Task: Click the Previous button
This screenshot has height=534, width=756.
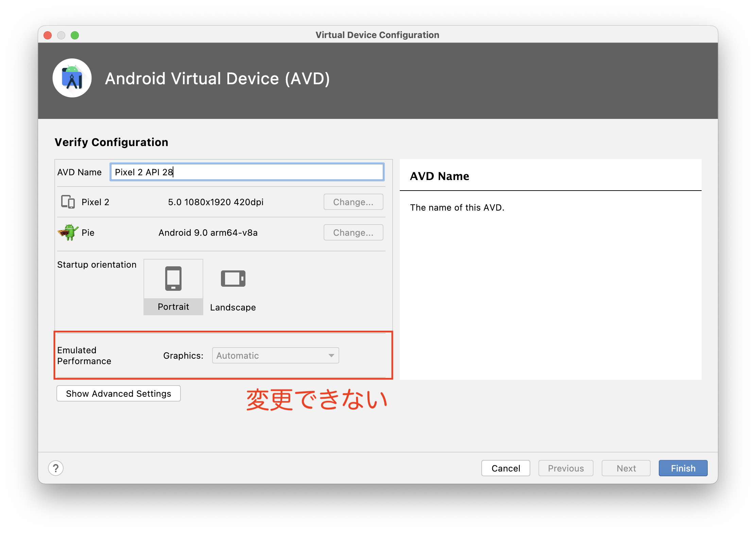Action: (x=566, y=468)
